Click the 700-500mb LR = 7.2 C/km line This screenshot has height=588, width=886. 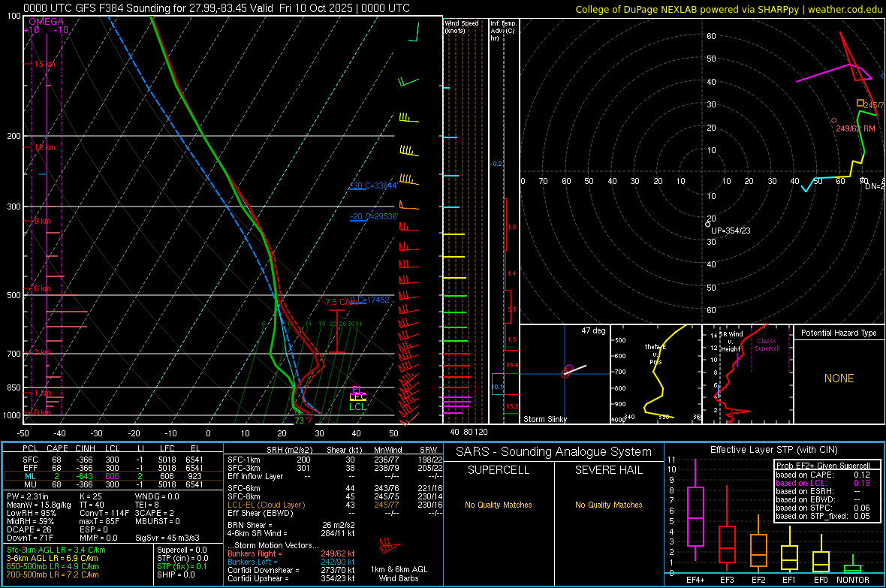pyautogui.click(x=53, y=574)
